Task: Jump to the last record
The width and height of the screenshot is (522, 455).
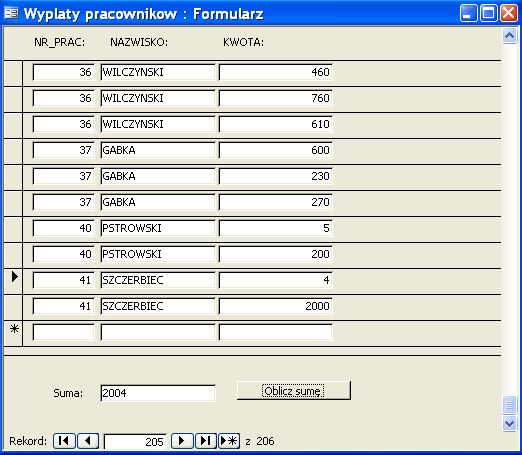Action: (206, 441)
